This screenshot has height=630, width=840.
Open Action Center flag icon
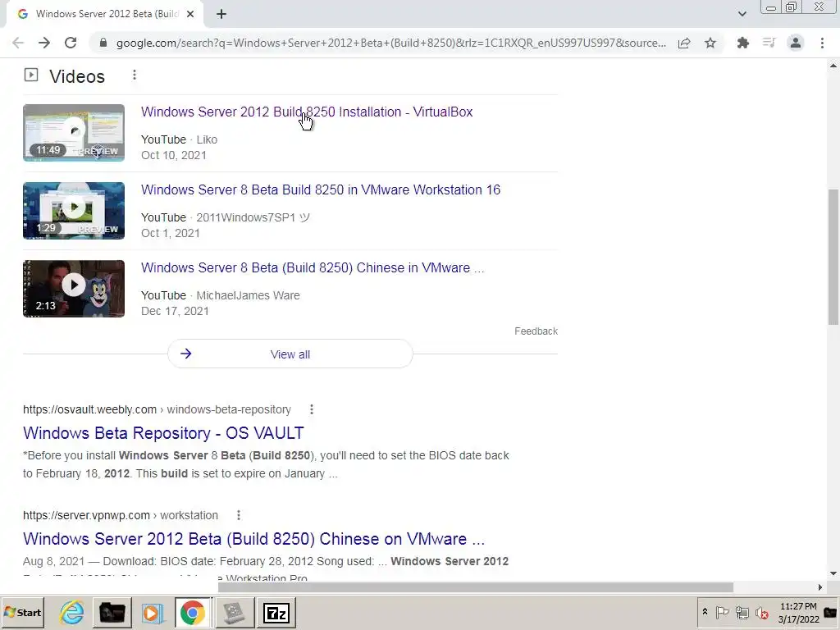722,612
